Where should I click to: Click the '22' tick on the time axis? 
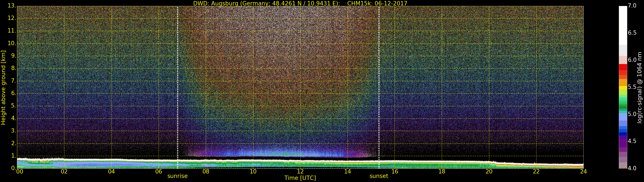click(x=536, y=172)
